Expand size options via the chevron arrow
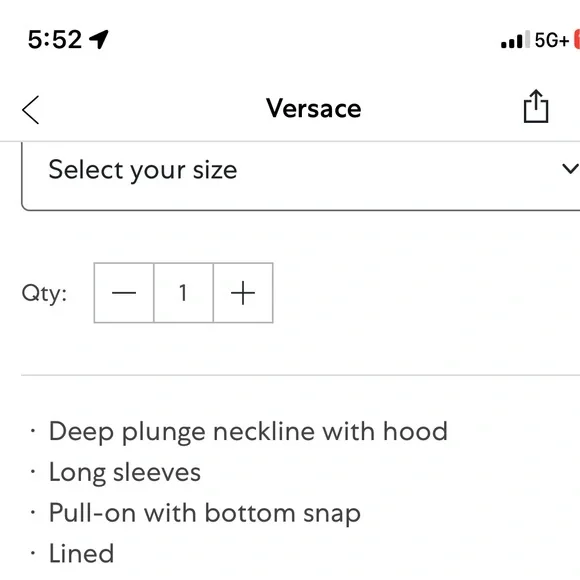580x580 pixels. (570, 169)
